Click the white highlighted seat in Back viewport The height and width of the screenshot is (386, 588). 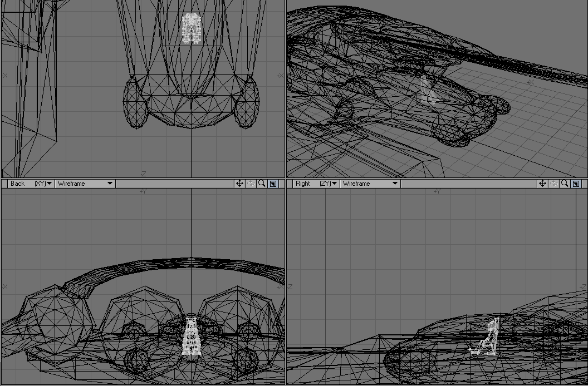coord(191,337)
